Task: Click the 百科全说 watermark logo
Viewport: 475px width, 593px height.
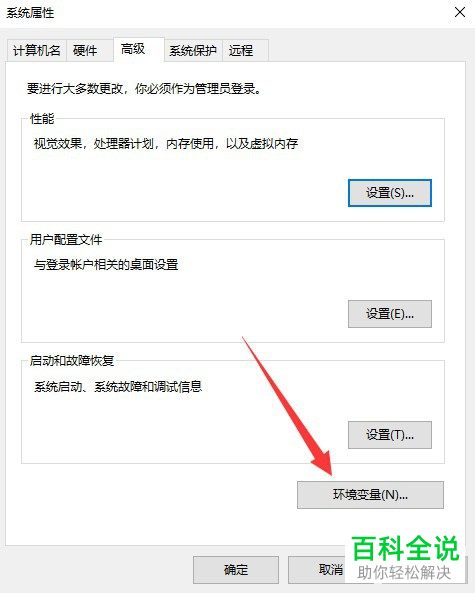Action: [x=405, y=557]
